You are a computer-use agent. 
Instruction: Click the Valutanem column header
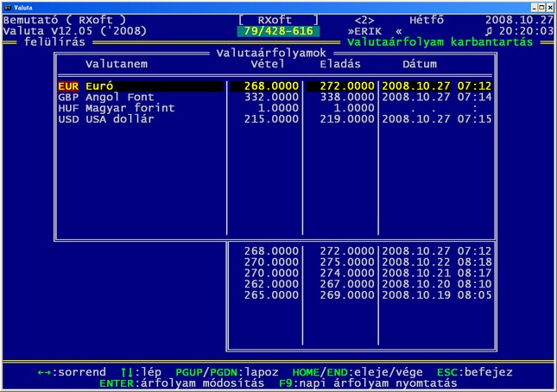point(117,65)
